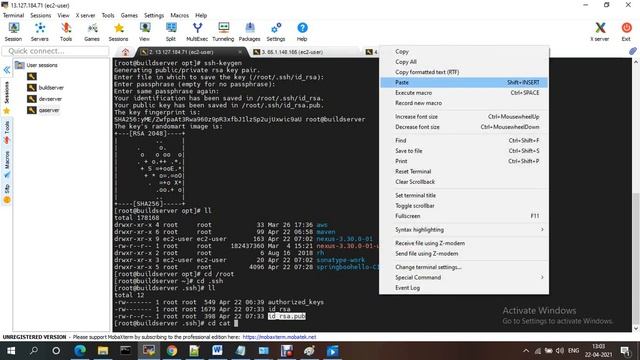Collapse the sidebar with double-arrow icon
This screenshot has height=360, width=640.
[x=7, y=70]
